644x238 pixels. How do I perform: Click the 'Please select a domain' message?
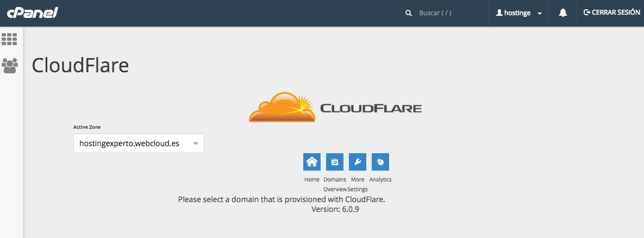282,200
